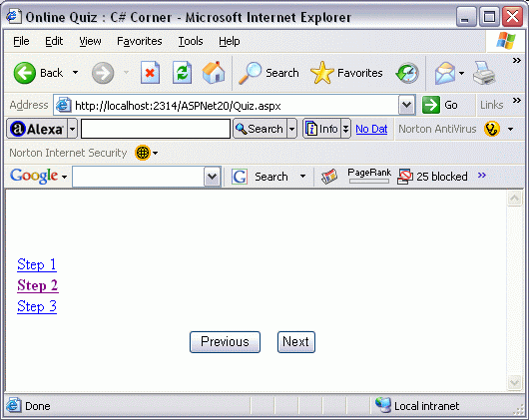Click the Links toolbar label

(x=491, y=105)
